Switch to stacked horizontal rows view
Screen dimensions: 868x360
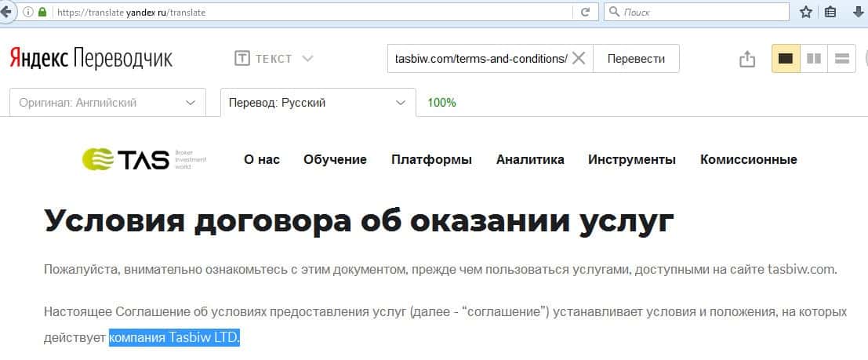tap(842, 59)
